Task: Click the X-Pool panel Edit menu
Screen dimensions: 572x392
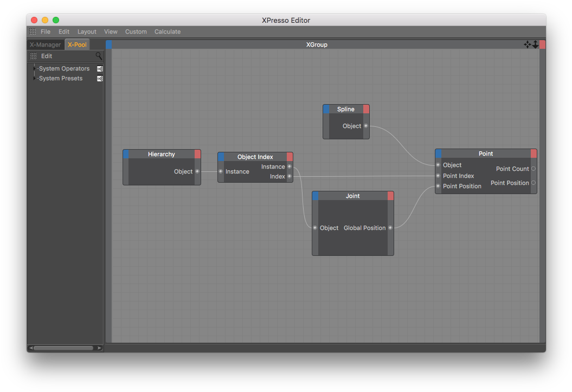Action: click(46, 56)
